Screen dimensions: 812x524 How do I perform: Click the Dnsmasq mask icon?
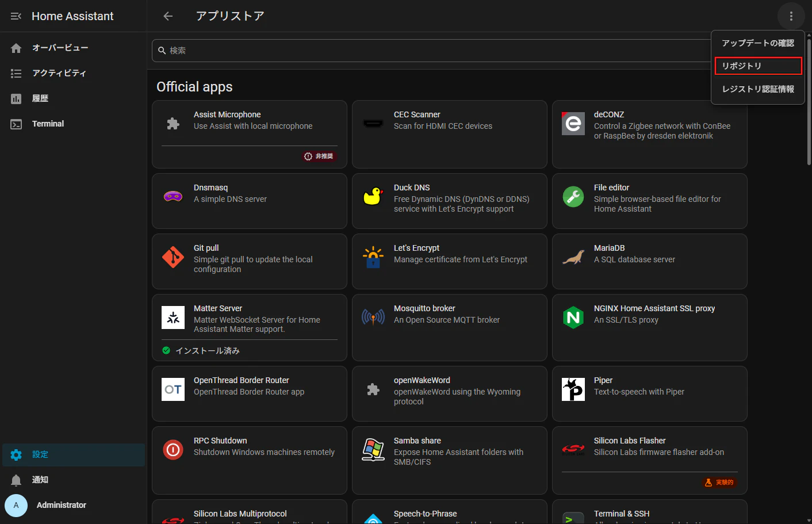point(173,197)
